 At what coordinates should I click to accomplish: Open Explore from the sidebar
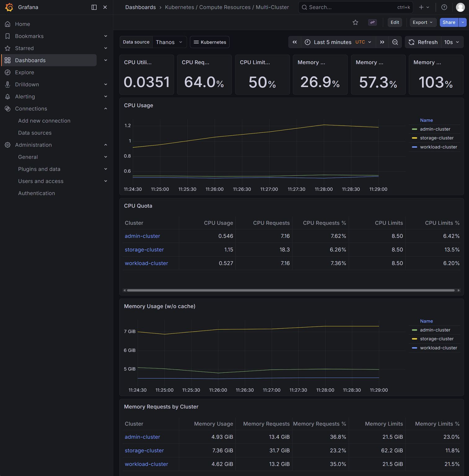point(24,73)
